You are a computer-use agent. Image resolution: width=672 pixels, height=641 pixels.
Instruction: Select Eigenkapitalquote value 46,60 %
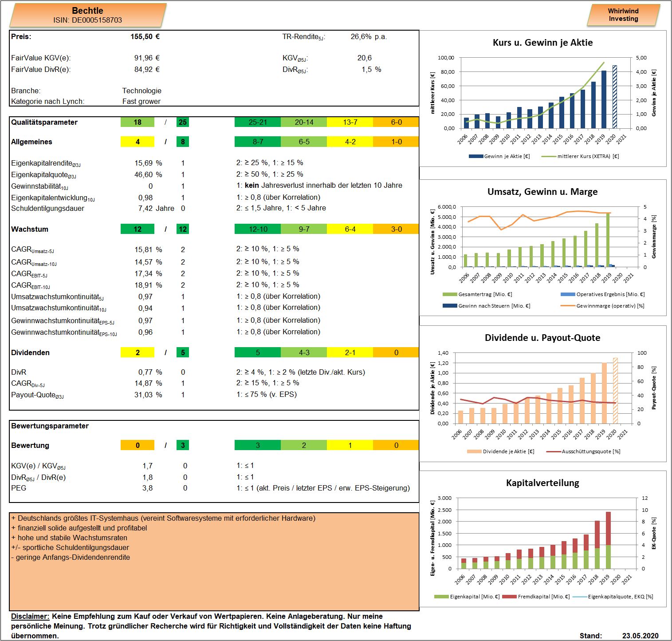point(148,174)
